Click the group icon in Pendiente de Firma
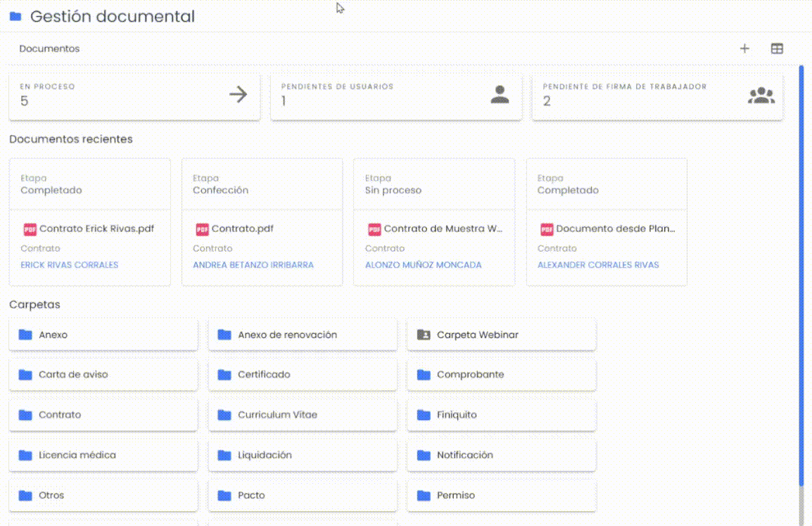812x526 pixels. click(761, 95)
